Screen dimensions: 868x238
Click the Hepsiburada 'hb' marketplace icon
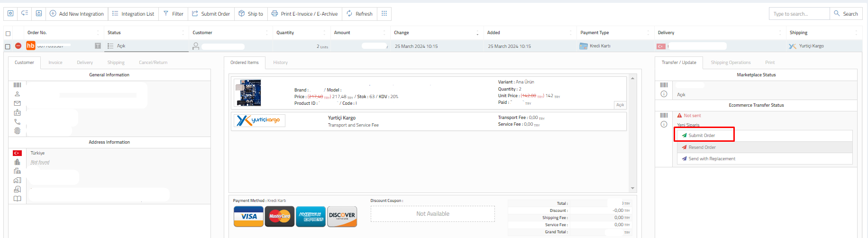(30, 46)
